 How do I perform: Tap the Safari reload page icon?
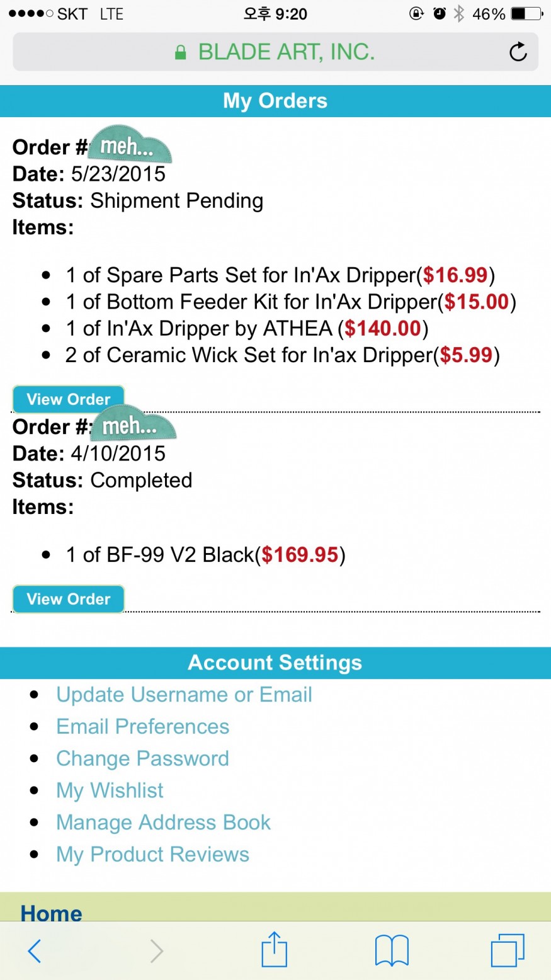[x=518, y=52]
